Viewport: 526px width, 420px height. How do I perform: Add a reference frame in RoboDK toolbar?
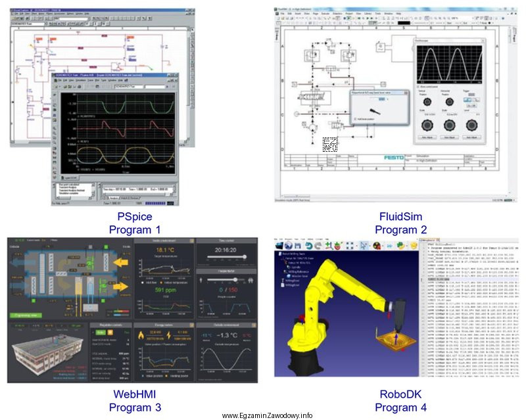tap(329, 246)
